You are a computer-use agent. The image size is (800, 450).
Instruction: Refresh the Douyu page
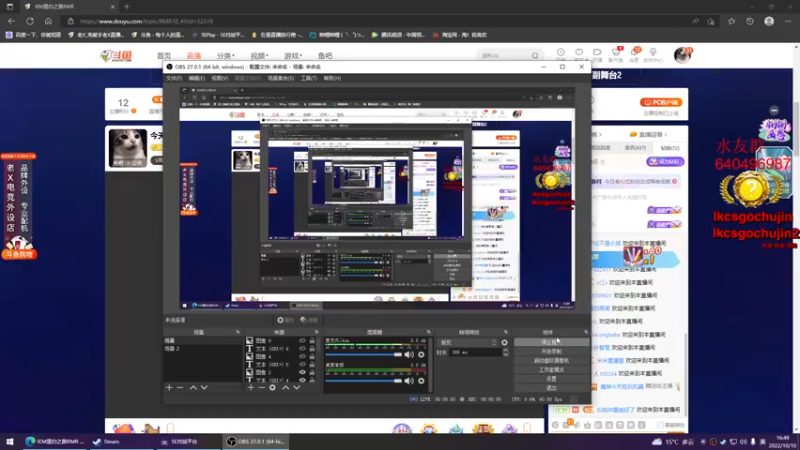(x=30, y=21)
